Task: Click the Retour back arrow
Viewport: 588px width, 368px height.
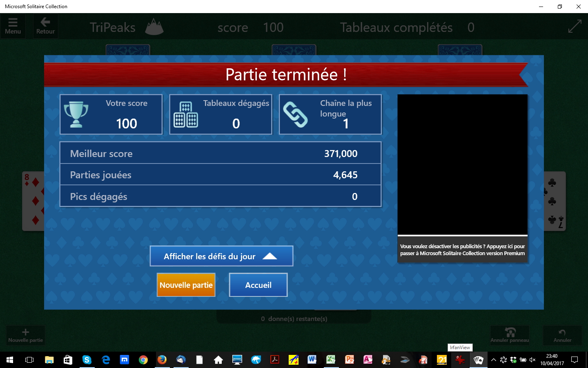Action: coord(45,26)
